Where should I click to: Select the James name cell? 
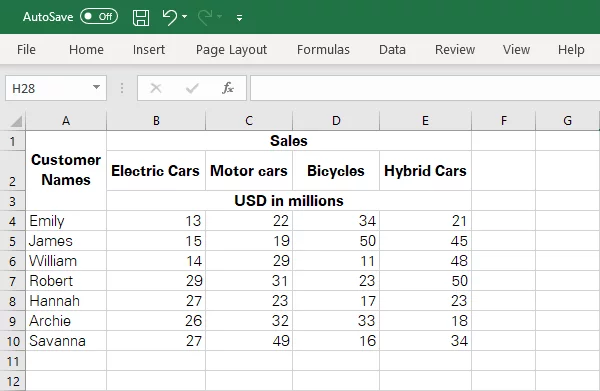click(x=66, y=241)
